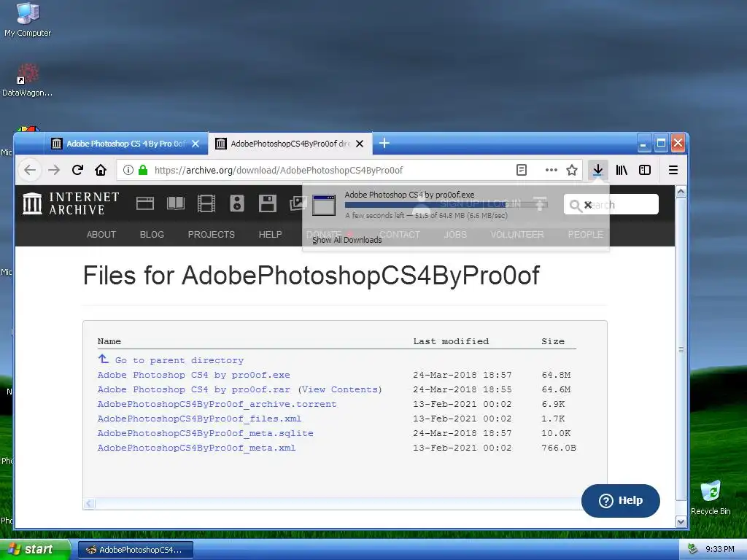
Task: Click the Go to parent directory link
Action: pyautogui.click(x=179, y=360)
